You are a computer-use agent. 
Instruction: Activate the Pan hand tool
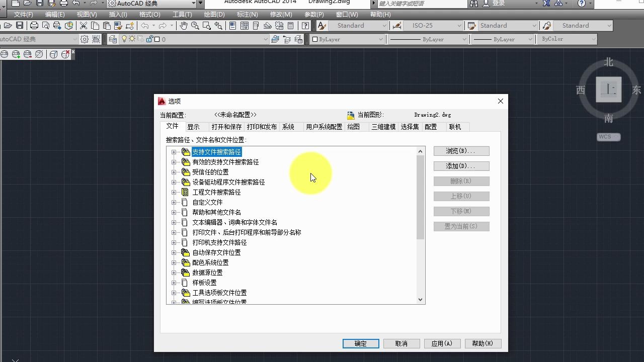184,26
